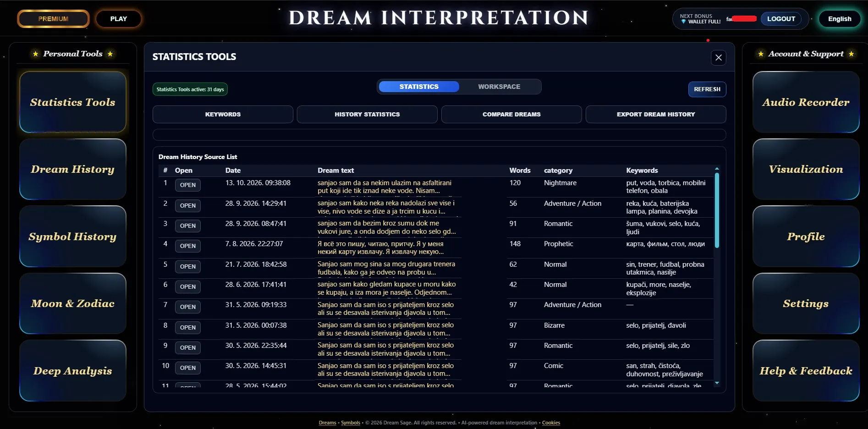
Task: Log out with the Logout button
Action: tap(781, 19)
